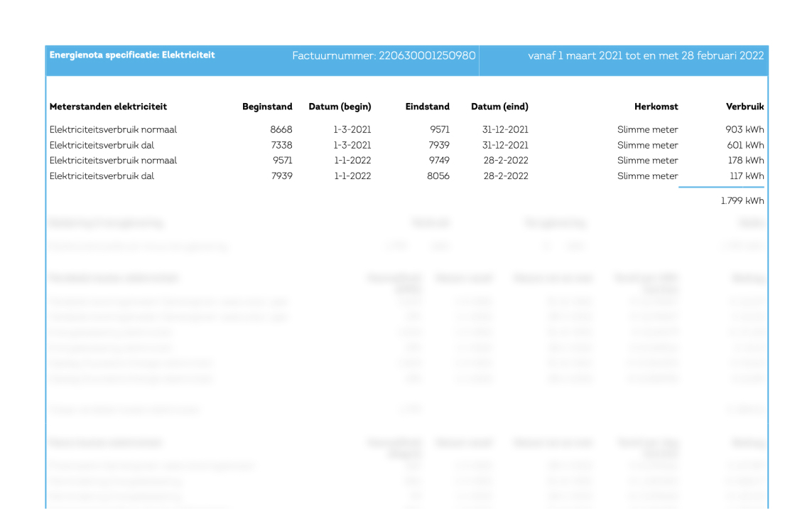Click the 903 kWh usage value
The height and width of the screenshot is (509, 812).
pos(745,129)
